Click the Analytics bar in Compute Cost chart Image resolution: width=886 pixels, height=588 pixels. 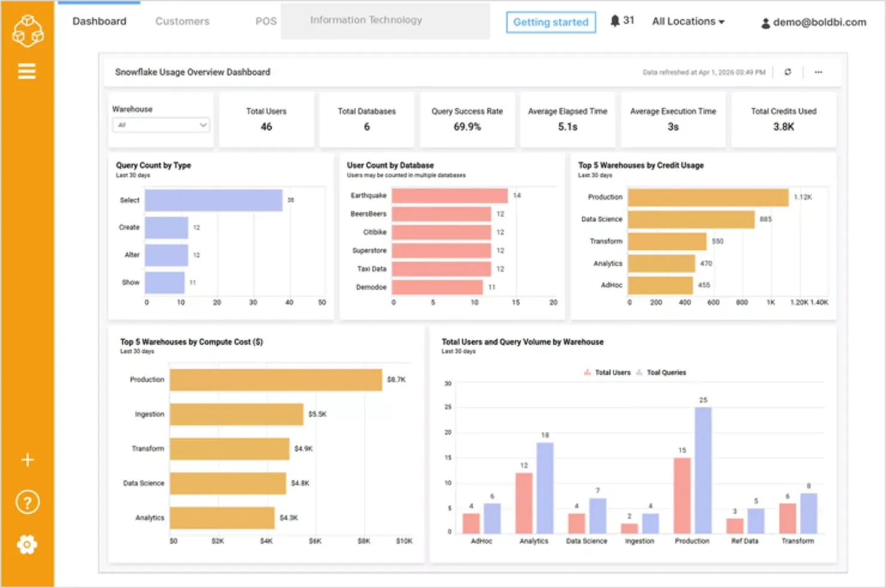[222, 518]
